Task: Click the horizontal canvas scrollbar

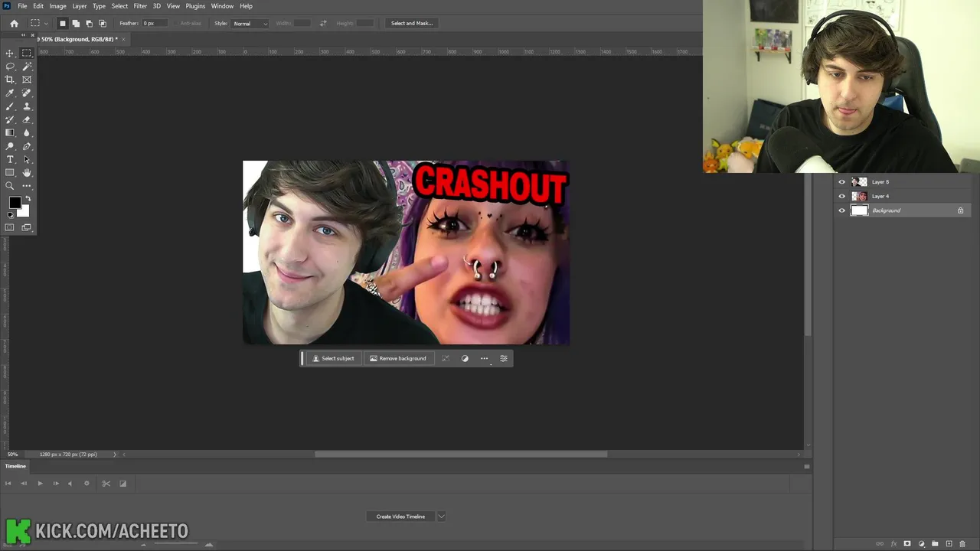Action: tap(461, 454)
